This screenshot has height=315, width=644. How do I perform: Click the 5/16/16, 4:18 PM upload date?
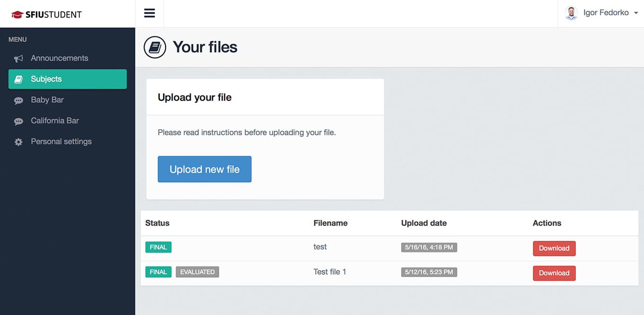coord(429,247)
